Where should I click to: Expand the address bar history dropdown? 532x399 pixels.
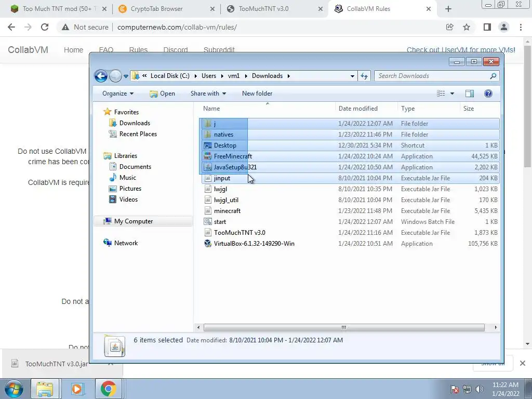352,76
